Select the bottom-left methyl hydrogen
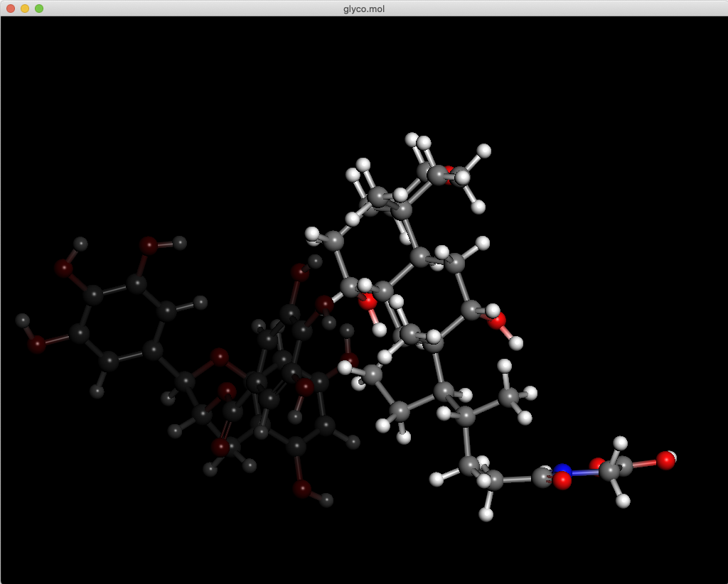Image resolution: width=728 pixels, height=584 pixels. [x=210, y=469]
